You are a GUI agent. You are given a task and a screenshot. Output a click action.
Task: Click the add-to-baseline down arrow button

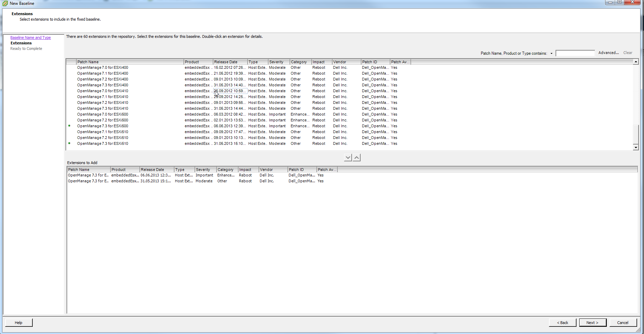tap(348, 158)
